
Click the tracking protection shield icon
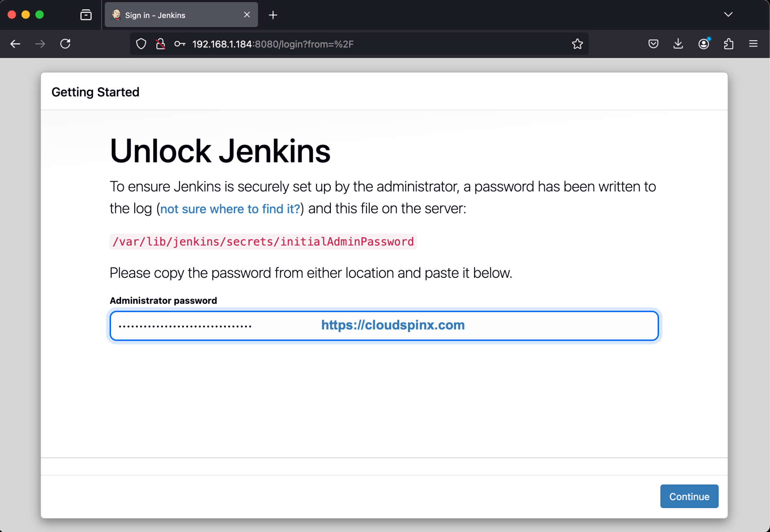pos(141,44)
